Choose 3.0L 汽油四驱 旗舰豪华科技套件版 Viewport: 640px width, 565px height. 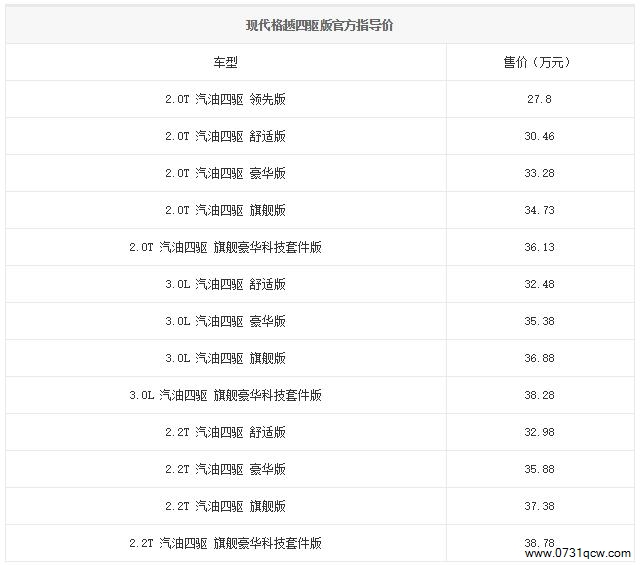(x=225, y=395)
